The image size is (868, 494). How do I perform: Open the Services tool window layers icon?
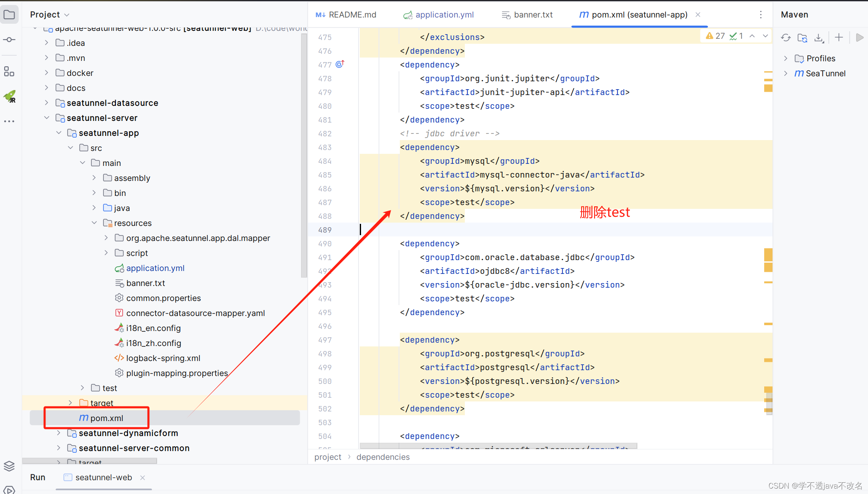[x=9, y=466]
